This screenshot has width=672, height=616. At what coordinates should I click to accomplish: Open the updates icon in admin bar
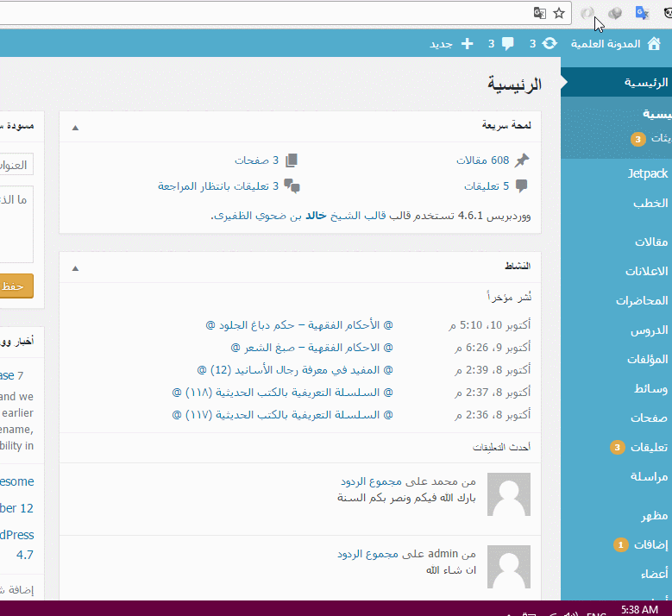(550, 43)
